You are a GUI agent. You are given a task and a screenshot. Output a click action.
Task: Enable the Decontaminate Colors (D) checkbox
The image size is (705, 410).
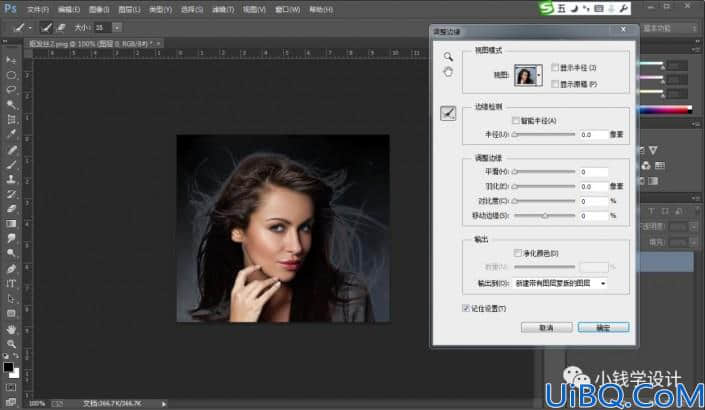[x=518, y=253]
